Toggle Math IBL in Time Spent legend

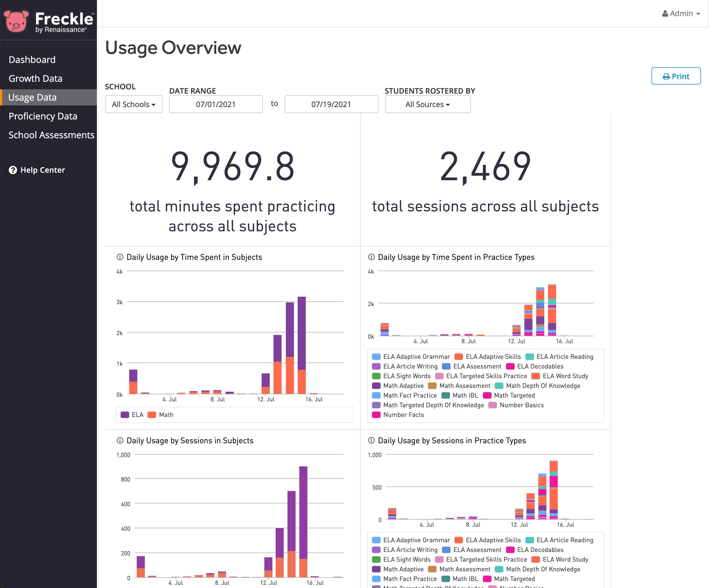tap(460, 395)
